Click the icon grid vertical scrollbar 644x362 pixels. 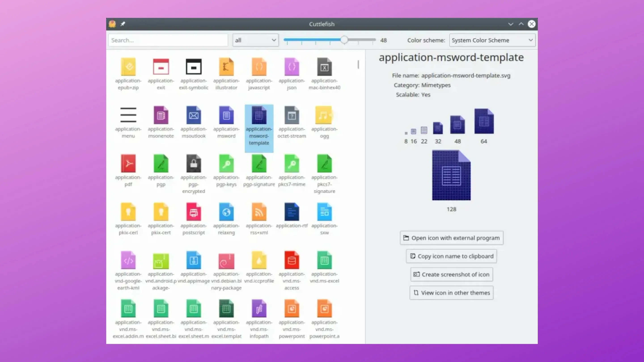pyautogui.click(x=358, y=64)
